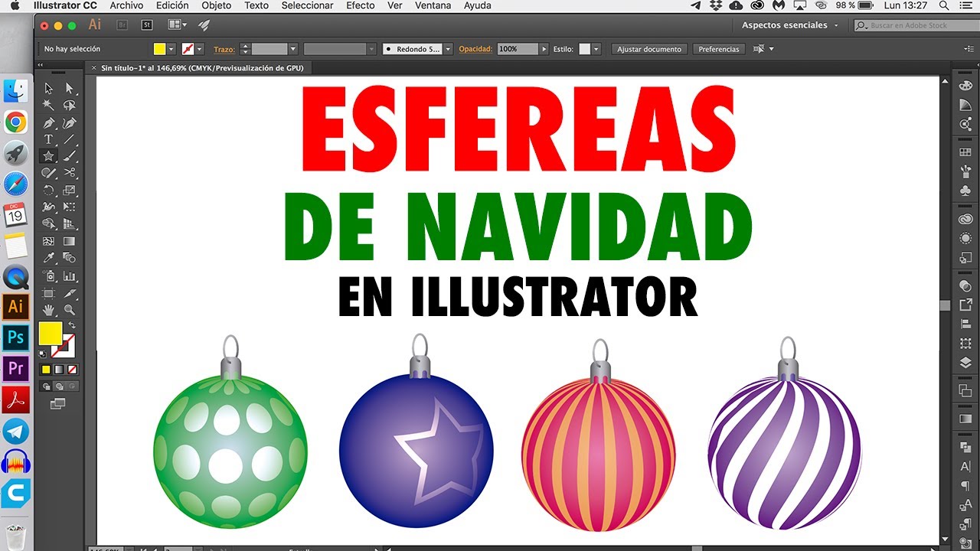Select the Rotate tool

(48, 191)
